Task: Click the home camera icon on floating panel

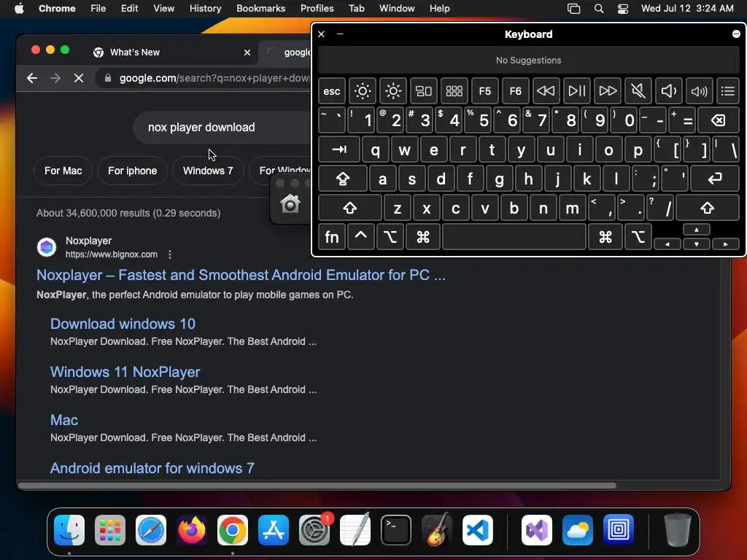Action: coord(290,204)
